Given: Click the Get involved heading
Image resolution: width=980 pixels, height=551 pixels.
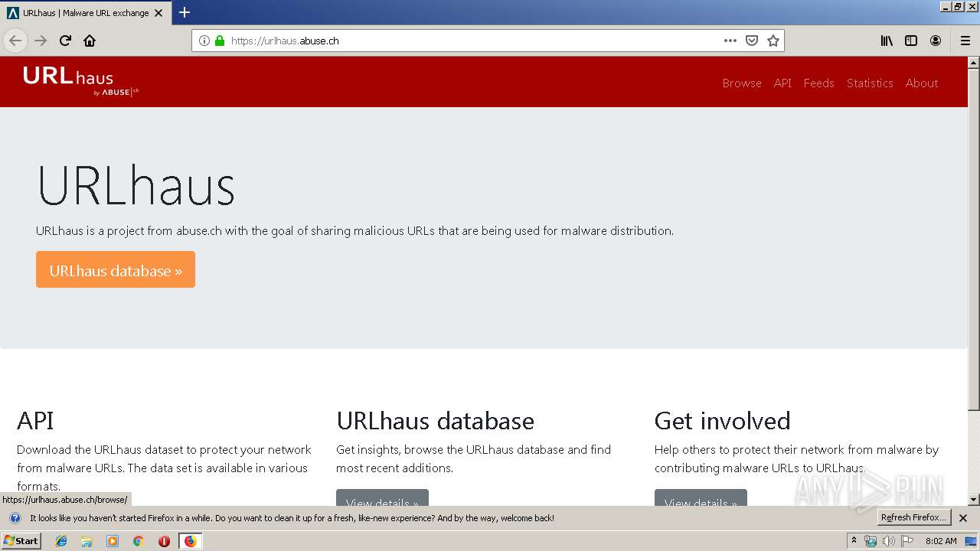Looking at the screenshot, I should (x=722, y=420).
